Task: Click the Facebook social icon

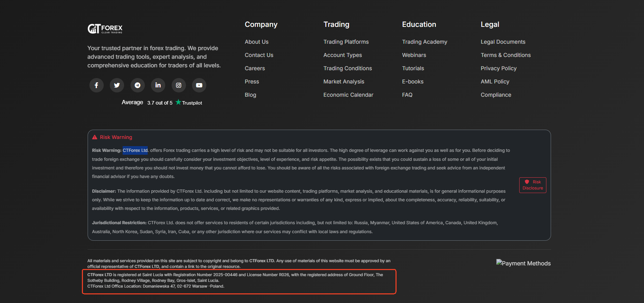Action: point(96,85)
